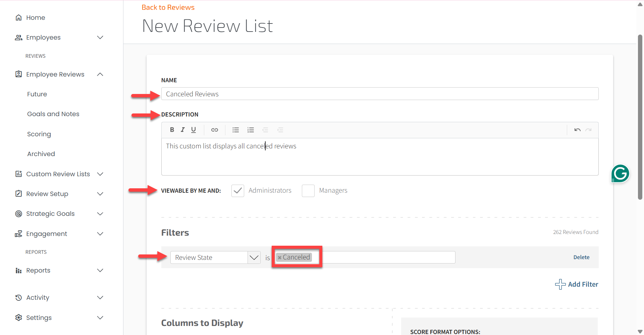The image size is (644, 335).
Task: Click the Engagement icon in sidebar
Action: [x=19, y=234]
